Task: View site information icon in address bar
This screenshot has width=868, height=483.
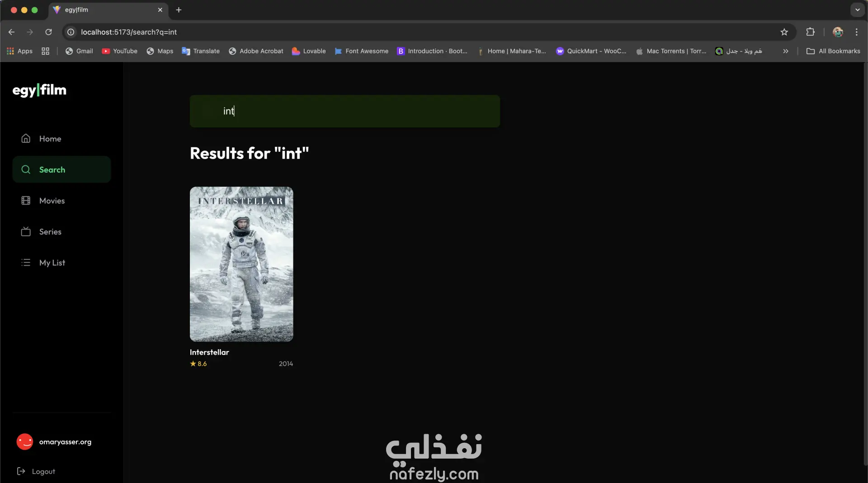Action: (x=71, y=32)
